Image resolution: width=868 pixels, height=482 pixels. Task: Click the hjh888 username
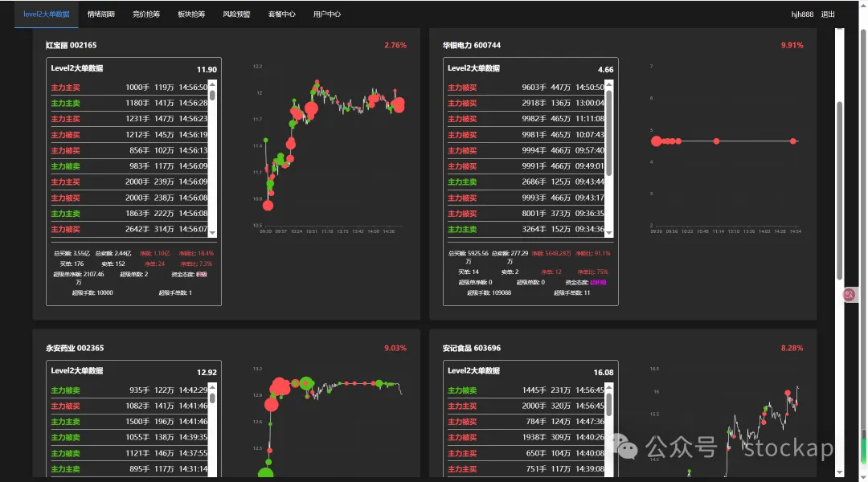pyautogui.click(x=802, y=14)
